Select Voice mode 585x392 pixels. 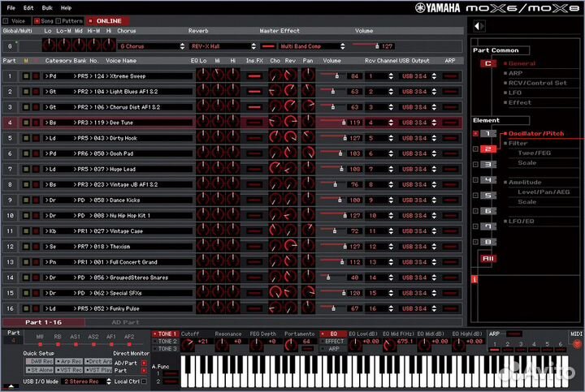tap(14, 21)
